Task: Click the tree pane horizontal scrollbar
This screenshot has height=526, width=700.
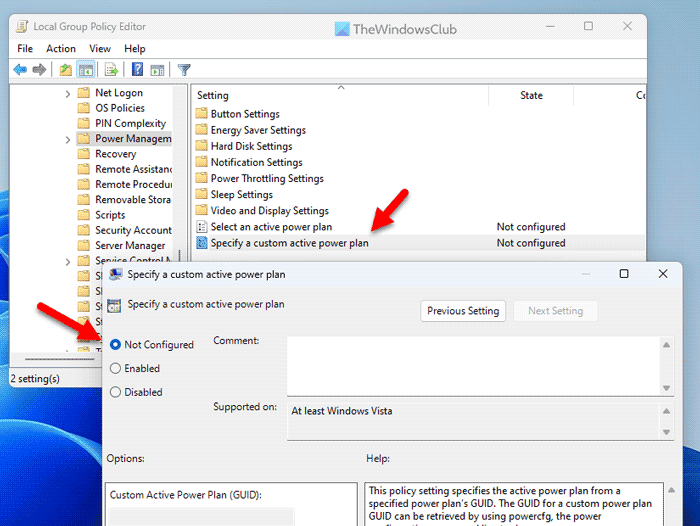Action: click(60, 359)
